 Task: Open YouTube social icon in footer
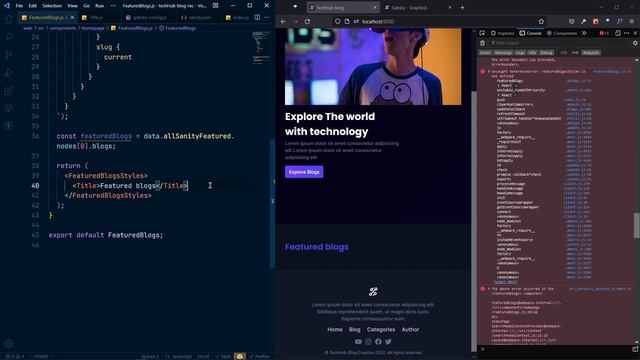(x=358, y=342)
